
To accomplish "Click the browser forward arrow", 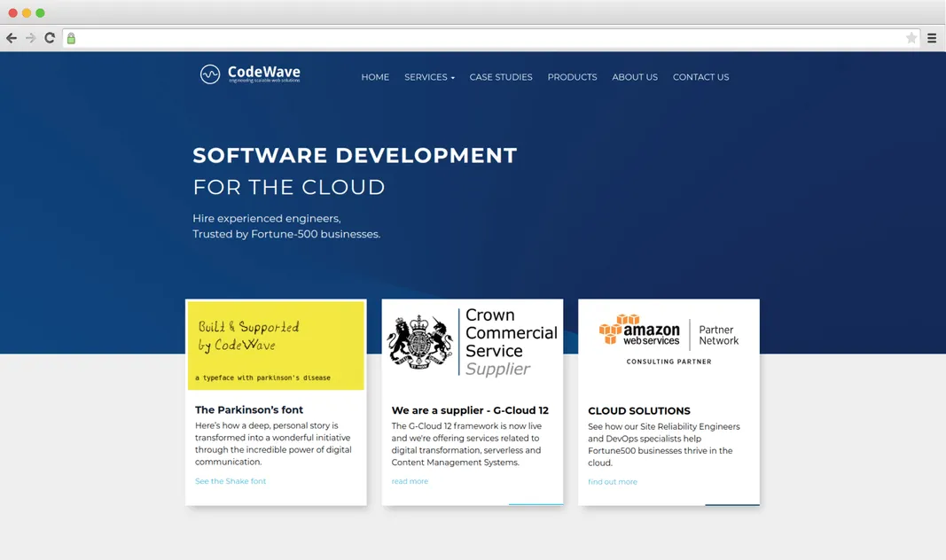I will (31, 38).
